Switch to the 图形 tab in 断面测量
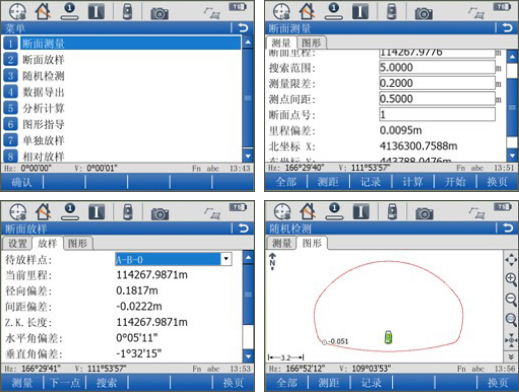The image size is (519, 392). [x=311, y=43]
